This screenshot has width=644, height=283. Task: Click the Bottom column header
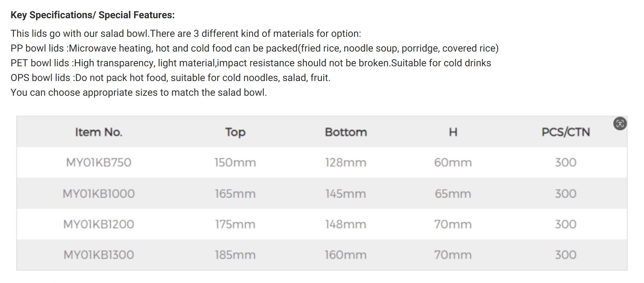[346, 132]
